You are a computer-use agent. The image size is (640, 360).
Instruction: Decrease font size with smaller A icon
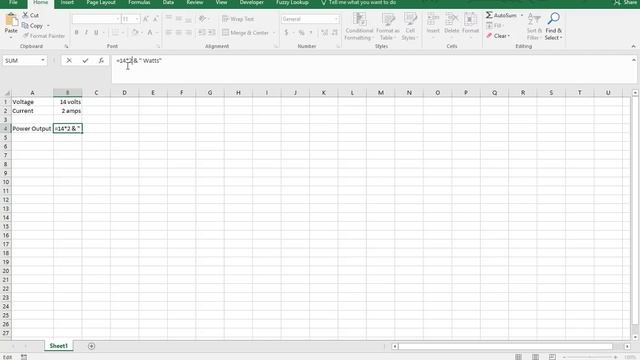click(156, 19)
